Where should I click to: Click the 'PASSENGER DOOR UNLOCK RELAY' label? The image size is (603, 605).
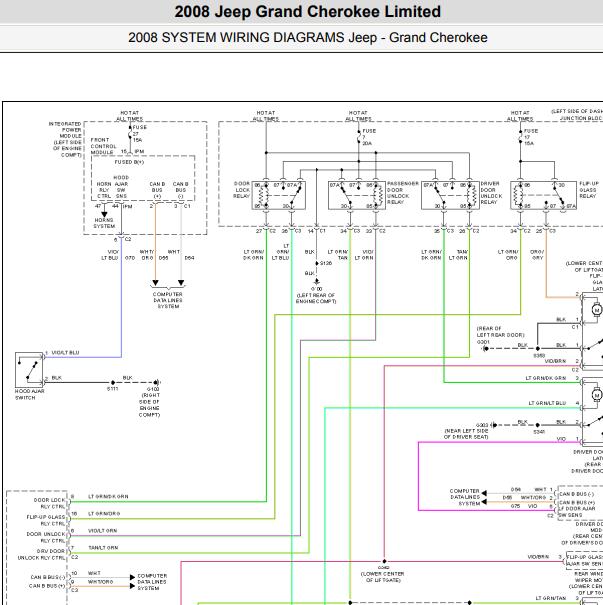click(x=402, y=193)
